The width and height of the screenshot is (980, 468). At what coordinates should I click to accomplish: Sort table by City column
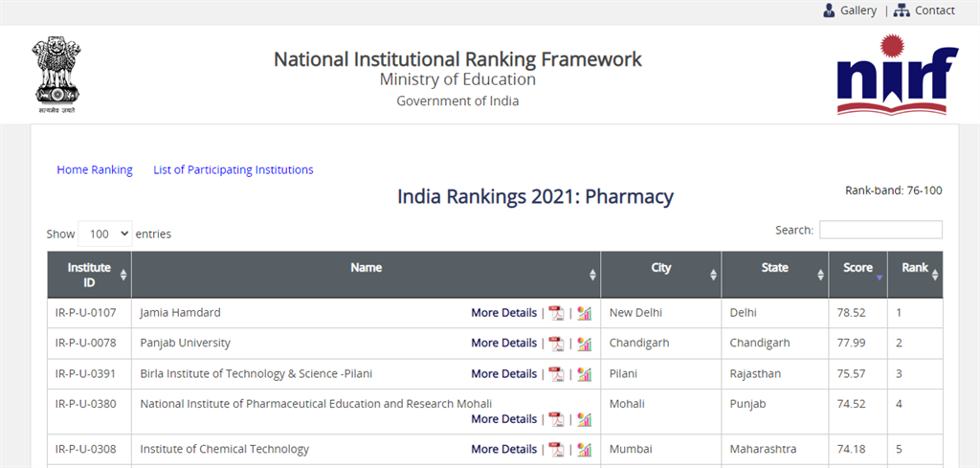point(660,275)
